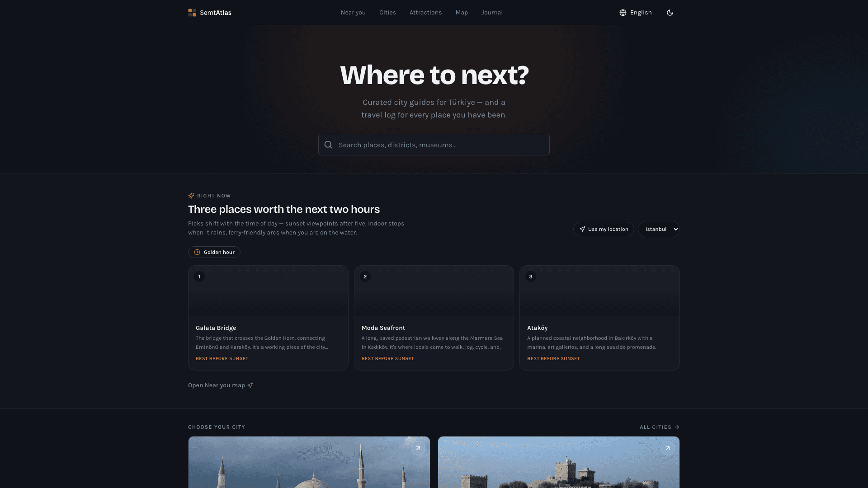This screenshot has width=868, height=488.
Task: Click the globe language icon
Action: tap(623, 13)
